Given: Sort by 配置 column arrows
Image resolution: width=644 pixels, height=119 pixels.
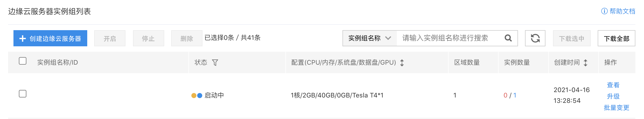Looking at the screenshot, I should point(402,62).
